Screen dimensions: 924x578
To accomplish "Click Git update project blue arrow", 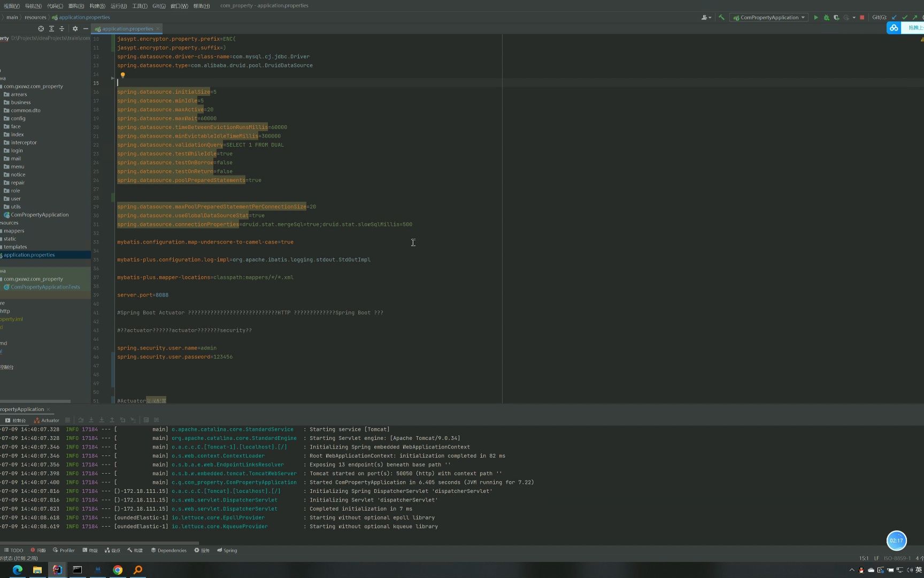I will pos(894,17).
